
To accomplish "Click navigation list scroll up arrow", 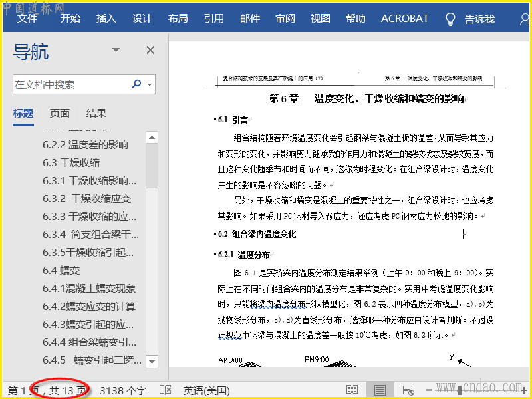I will click(152, 138).
